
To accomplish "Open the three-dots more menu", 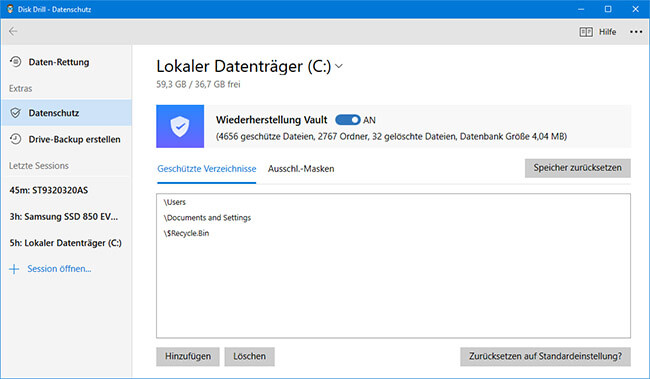I will (x=636, y=32).
